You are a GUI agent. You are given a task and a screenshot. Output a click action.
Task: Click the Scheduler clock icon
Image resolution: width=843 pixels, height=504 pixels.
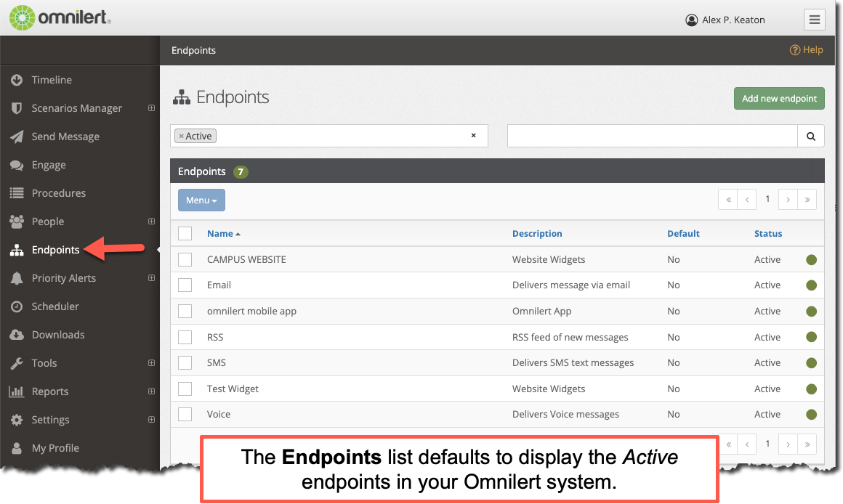[17, 306]
